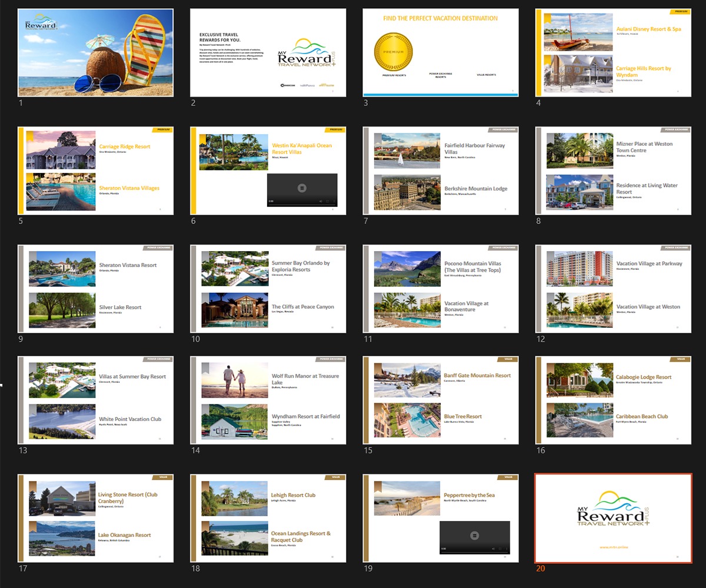This screenshot has height=588, width=706.
Task: Choose slide 6 thumbnail
Action: coord(268,171)
